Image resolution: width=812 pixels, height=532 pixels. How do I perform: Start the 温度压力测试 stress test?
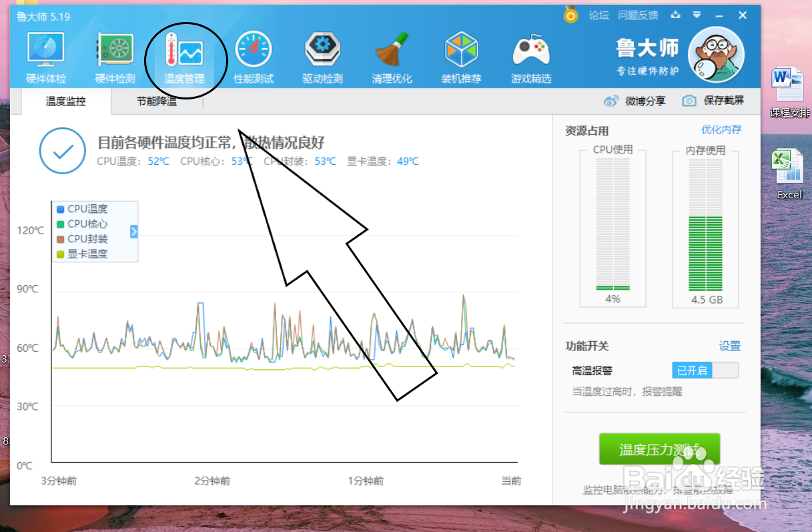pos(659,449)
